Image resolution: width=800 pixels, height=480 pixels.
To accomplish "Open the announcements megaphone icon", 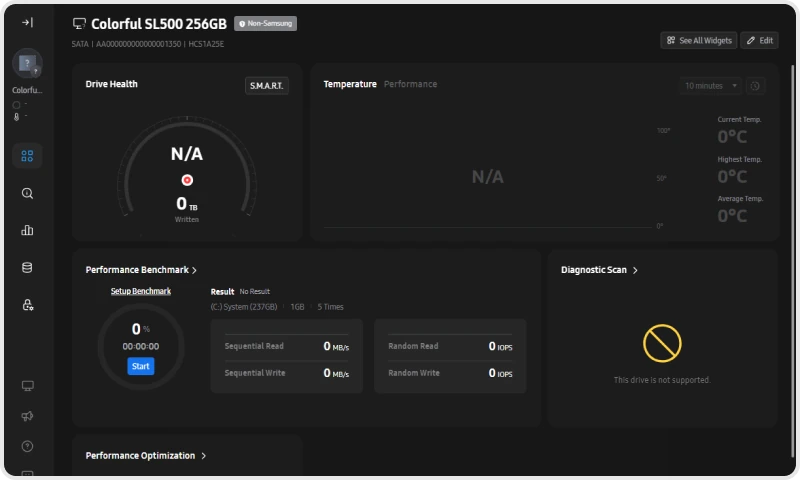I will (28, 416).
